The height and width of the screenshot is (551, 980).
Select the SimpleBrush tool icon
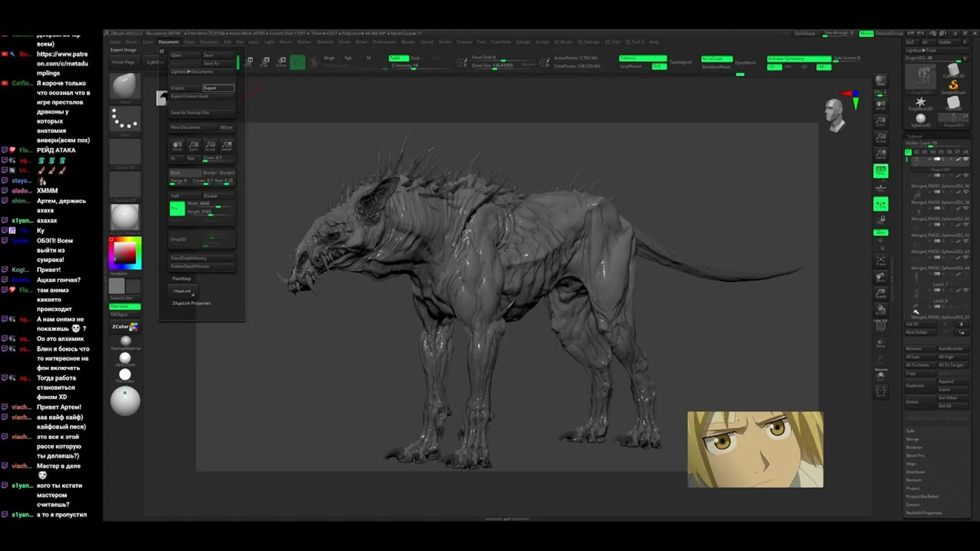click(x=953, y=86)
